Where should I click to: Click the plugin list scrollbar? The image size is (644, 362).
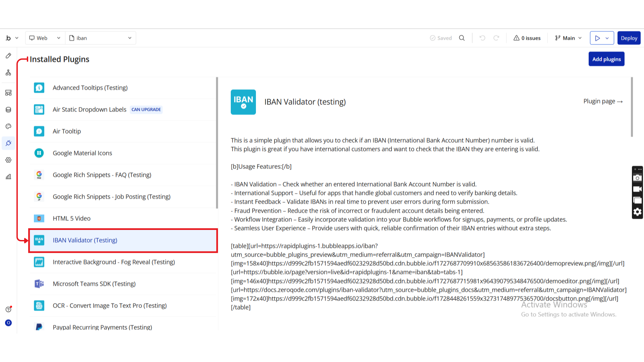click(x=217, y=142)
